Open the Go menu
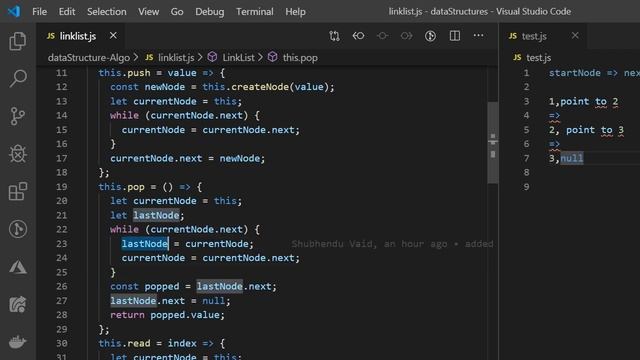The height and width of the screenshot is (360, 640). point(177,11)
